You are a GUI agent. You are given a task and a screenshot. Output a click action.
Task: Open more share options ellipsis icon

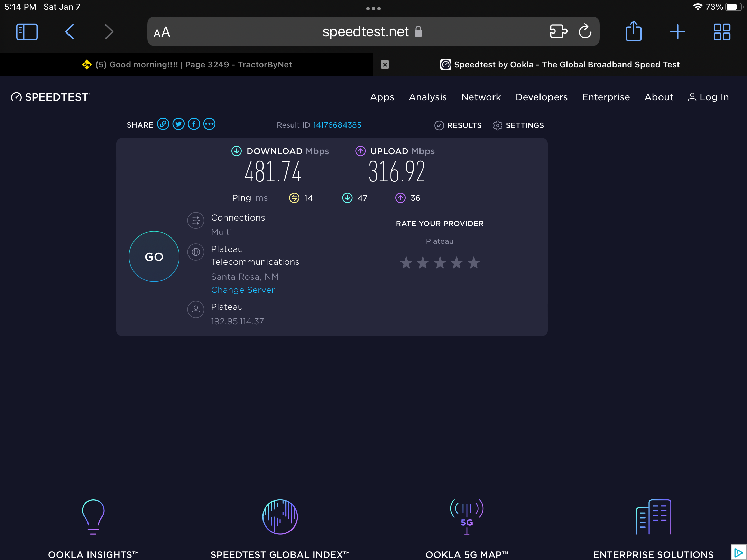pos(209,124)
